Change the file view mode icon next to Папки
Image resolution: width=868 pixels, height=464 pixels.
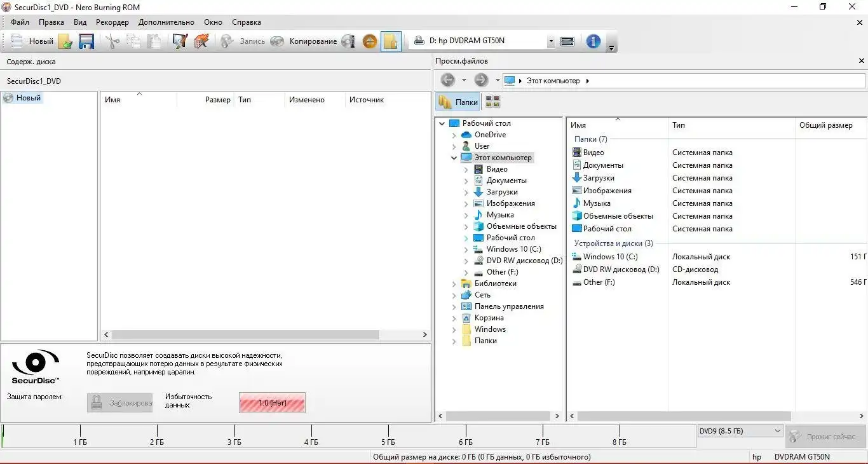tap(492, 102)
